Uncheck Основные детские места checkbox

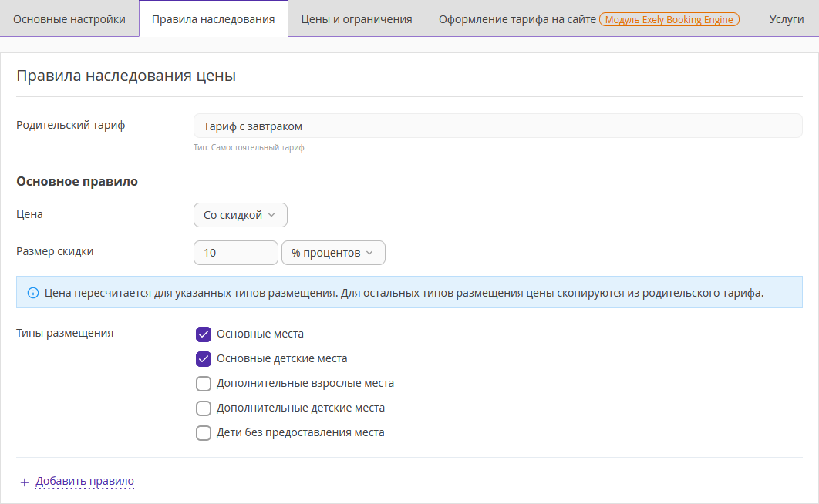(203, 358)
